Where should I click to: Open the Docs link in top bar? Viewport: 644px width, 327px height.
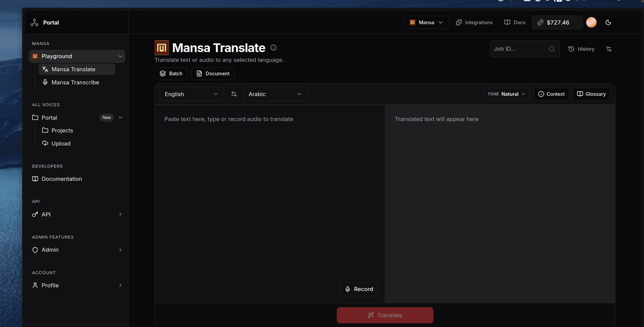click(515, 23)
